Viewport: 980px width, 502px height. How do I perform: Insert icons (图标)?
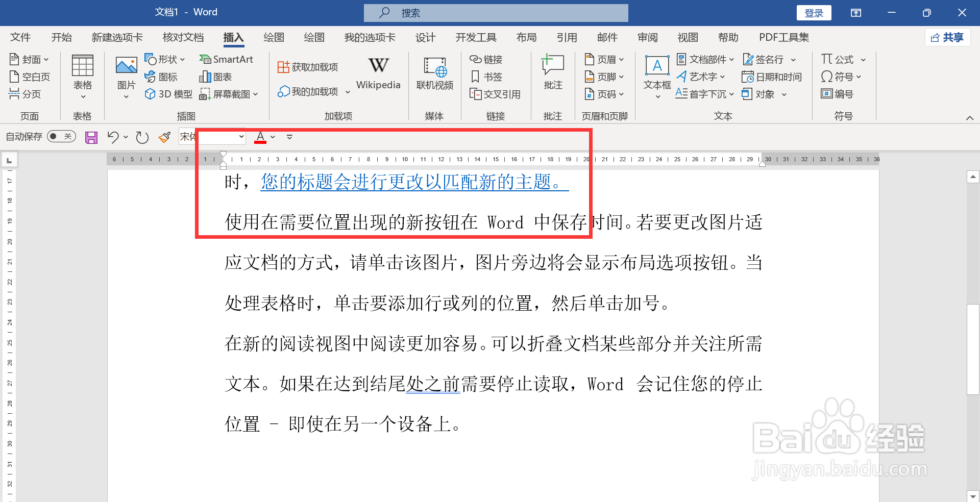[x=161, y=77]
